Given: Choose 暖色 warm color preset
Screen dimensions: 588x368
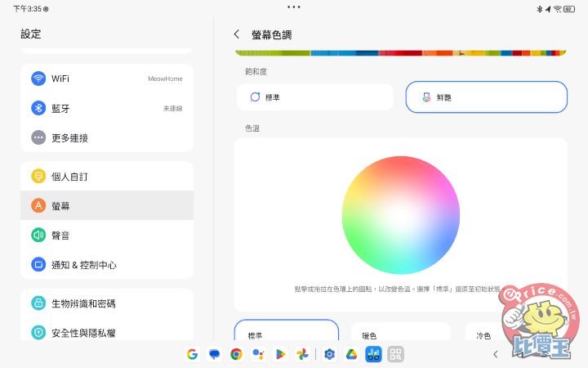Looking at the screenshot, I should [400, 331].
